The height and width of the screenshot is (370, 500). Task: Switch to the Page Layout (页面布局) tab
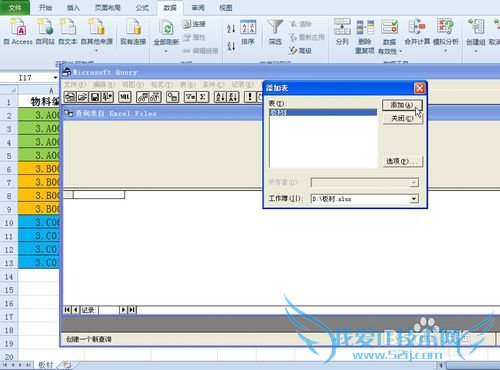(x=107, y=7)
